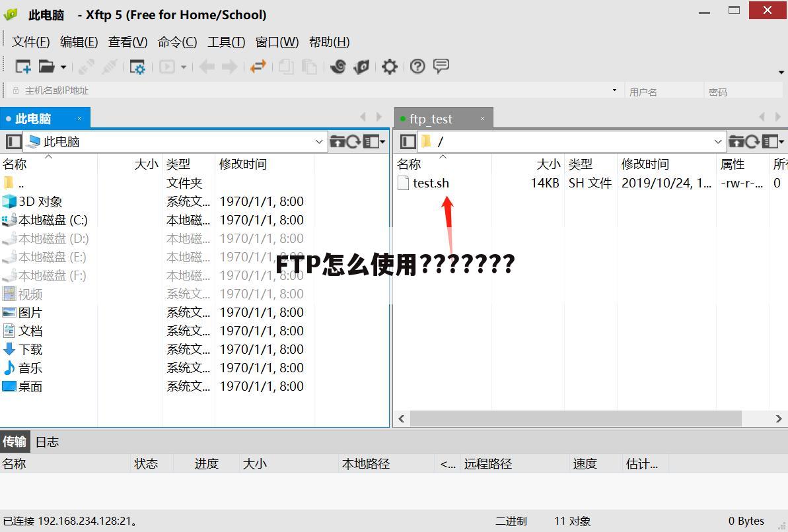Open the session Properties toolbar icon
Screen dimensions: 788x532
click(137, 67)
